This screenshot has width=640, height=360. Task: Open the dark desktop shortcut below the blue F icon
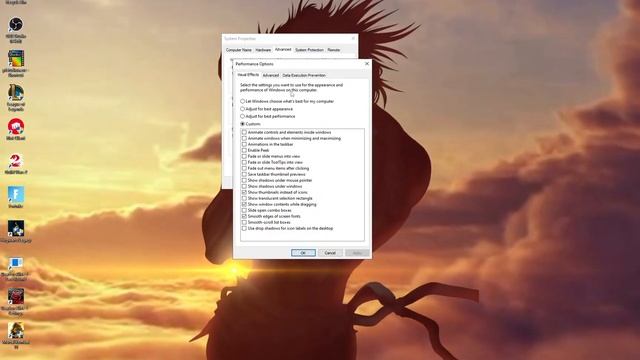(16, 229)
